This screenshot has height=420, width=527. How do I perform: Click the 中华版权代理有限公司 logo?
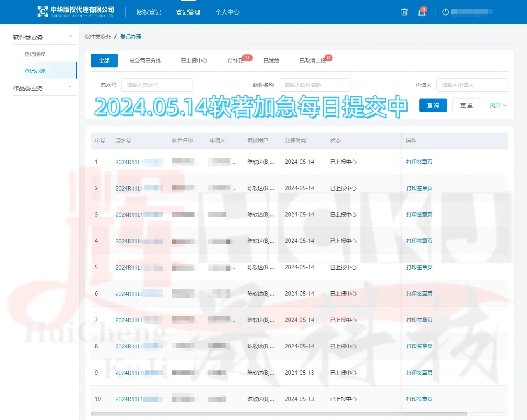pos(75,12)
